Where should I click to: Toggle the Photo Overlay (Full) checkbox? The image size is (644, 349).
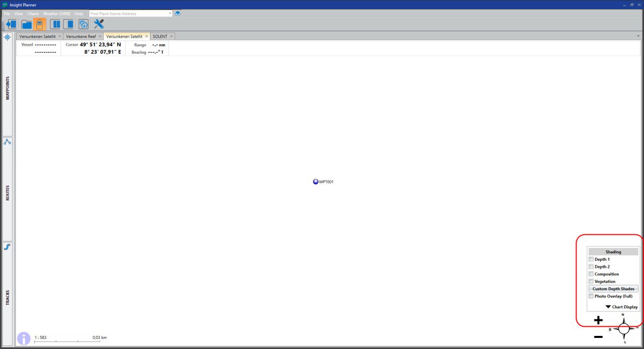click(591, 296)
